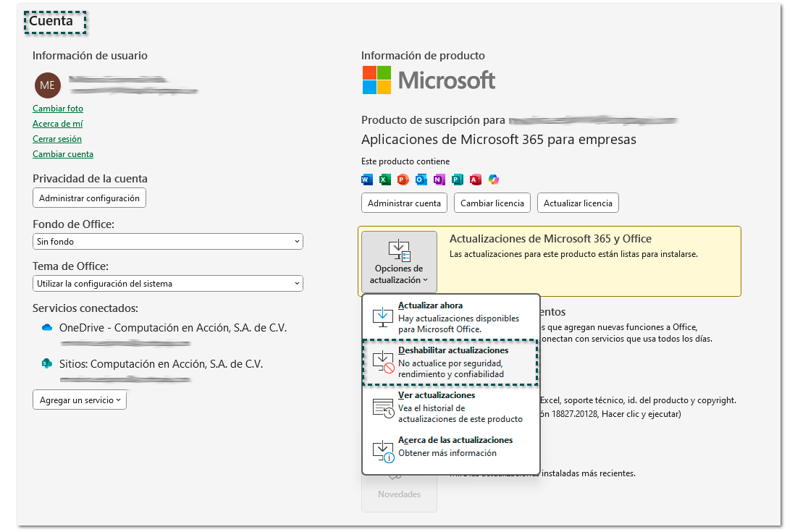
Task: Click the Access app icon
Action: click(475, 180)
